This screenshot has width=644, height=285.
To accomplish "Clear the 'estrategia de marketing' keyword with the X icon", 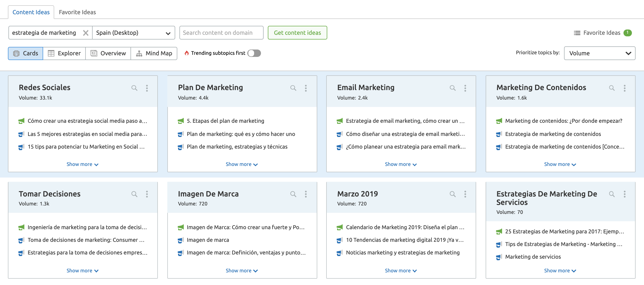I will click(x=85, y=33).
